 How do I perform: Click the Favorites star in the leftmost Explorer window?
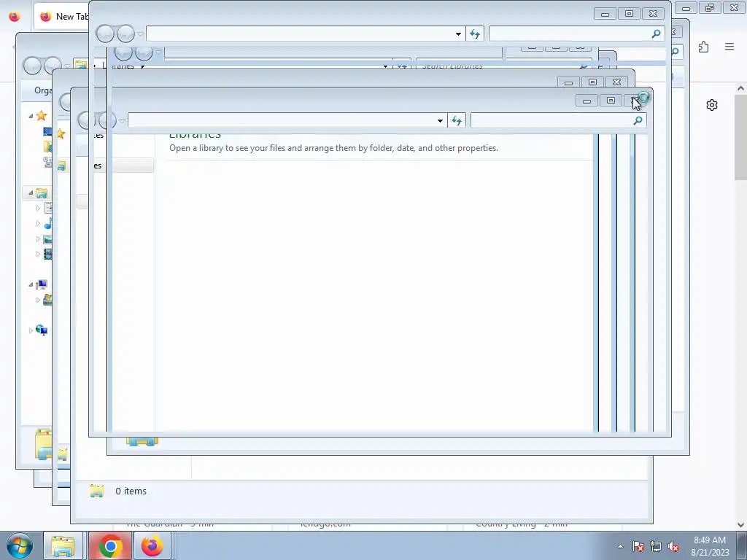(x=42, y=116)
